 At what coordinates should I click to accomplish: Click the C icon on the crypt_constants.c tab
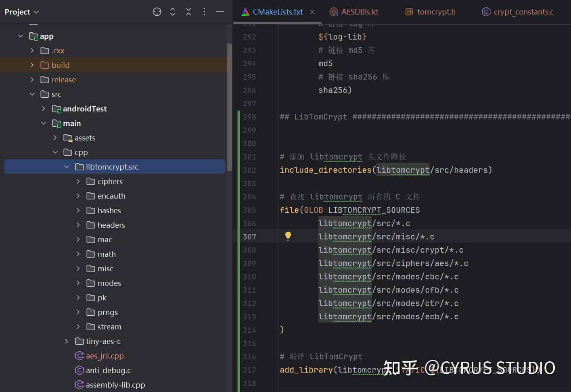486,12
